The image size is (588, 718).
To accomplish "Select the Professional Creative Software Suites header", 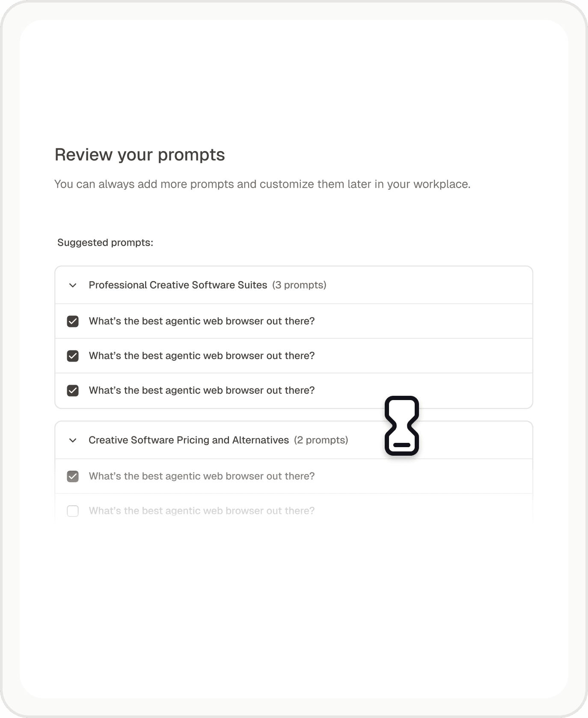I will click(178, 285).
